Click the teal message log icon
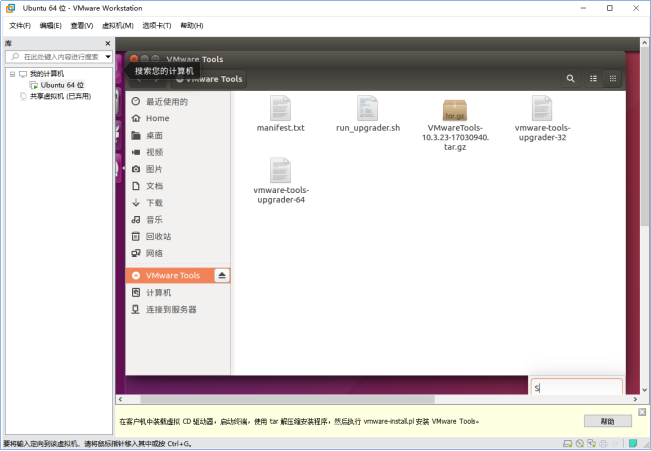This screenshot has height=451, width=651. (633, 444)
